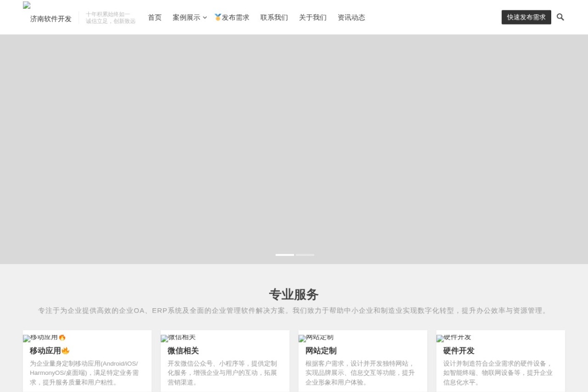This screenshot has height=392, width=588.
Task: Click the fire icon next to 移动应用 heading
Action: click(65, 351)
